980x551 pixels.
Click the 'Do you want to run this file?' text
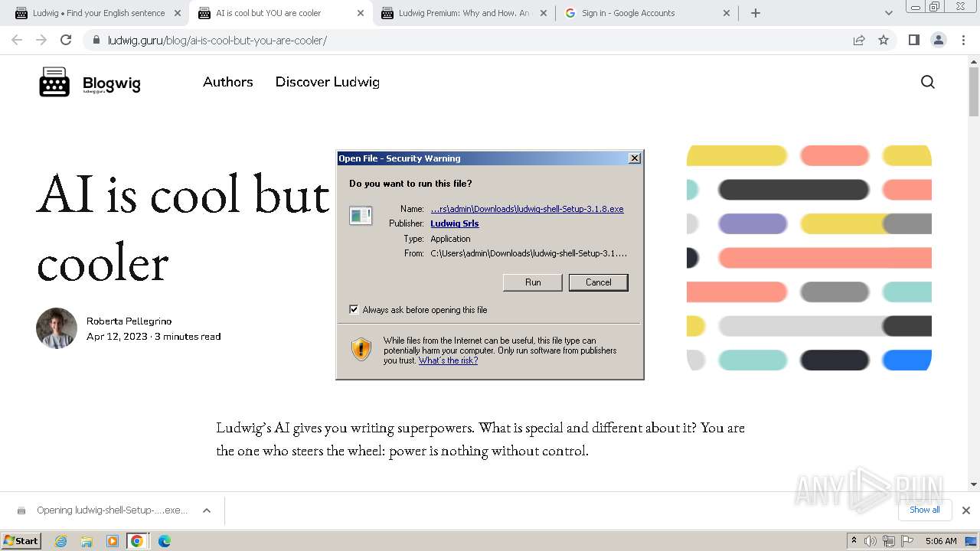pyautogui.click(x=410, y=184)
